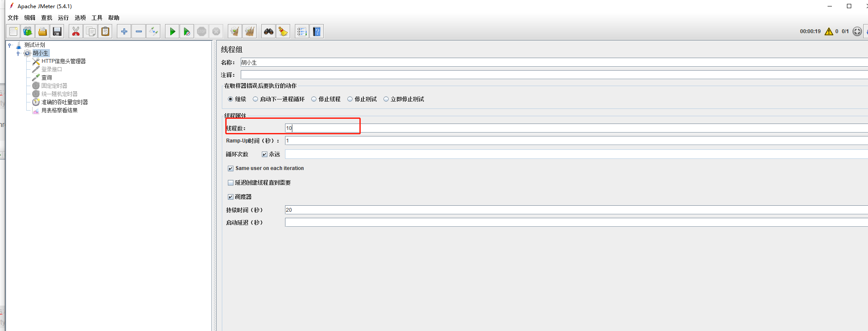The height and width of the screenshot is (331, 868).
Task: Select 停止线程 radio option
Action: [326, 99]
